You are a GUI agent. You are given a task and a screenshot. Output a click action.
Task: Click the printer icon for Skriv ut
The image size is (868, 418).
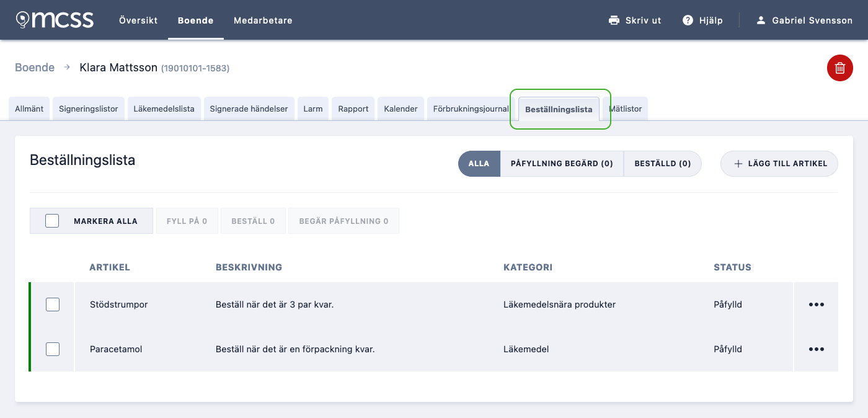coord(614,20)
